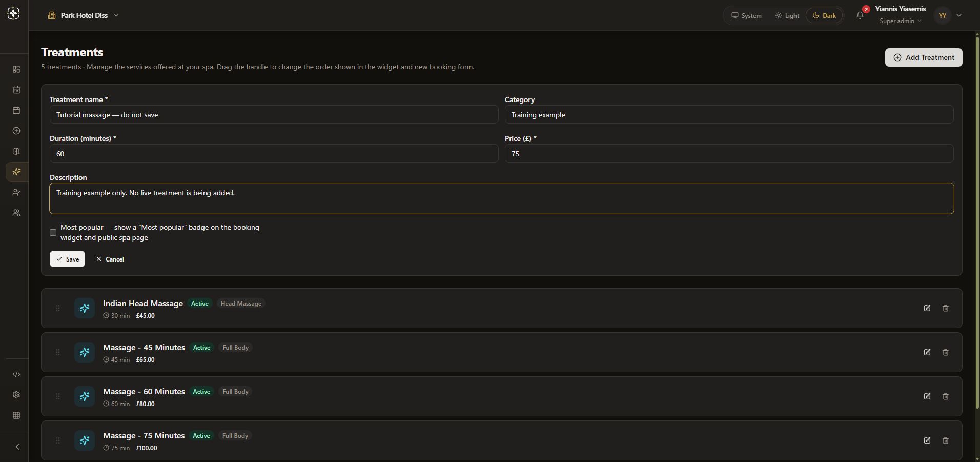Expand the Park Hotel Diss selector
The width and height of the screenshot is (980, 462).
pyautogui.click(x=83, y=15)
